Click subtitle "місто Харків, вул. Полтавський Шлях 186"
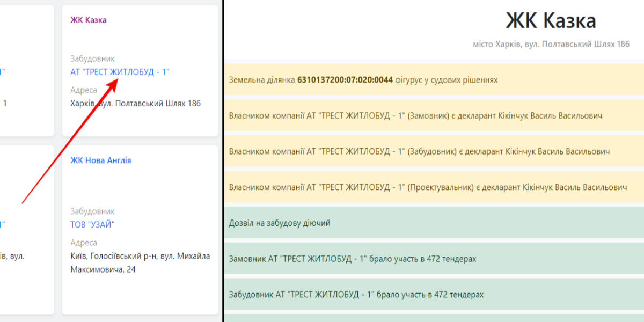The width and height of the screenshot is (644, 322). (551, 44)
